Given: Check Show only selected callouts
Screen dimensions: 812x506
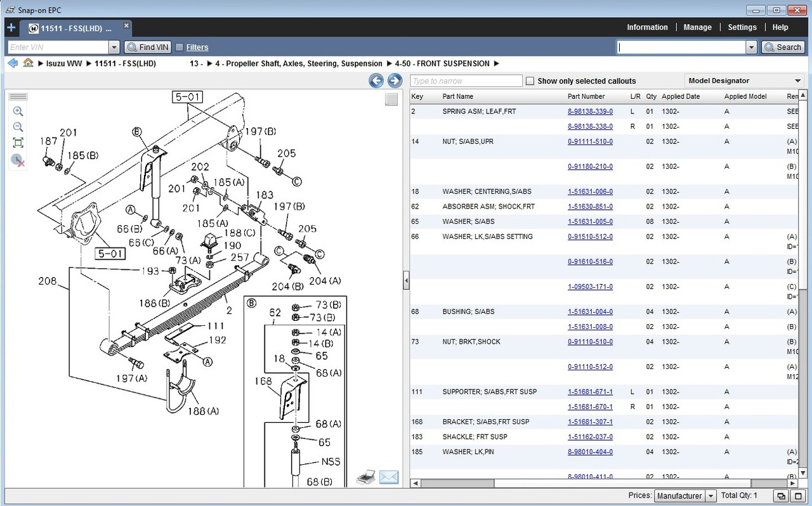Looking at the screenshot, I should tap(530, 81).
